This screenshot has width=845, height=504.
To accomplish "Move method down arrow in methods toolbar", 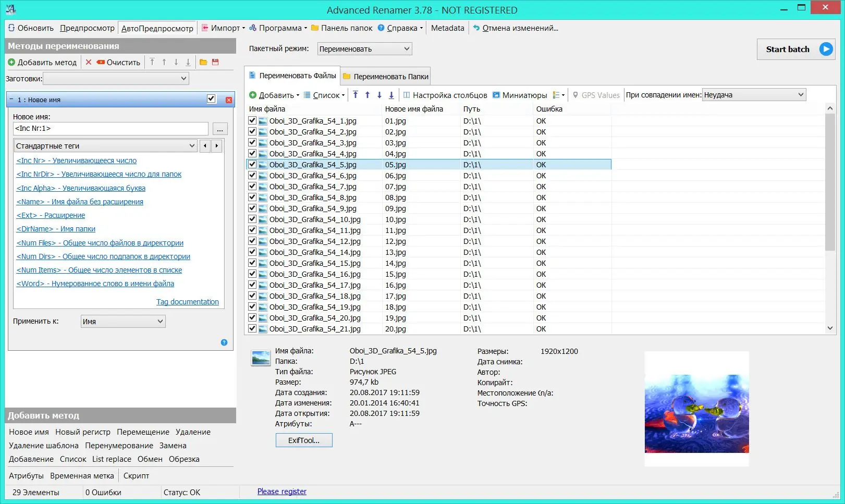I will tap(176, 62).
